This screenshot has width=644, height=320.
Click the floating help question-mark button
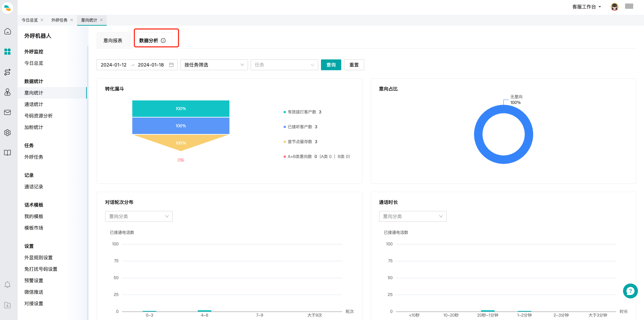click(x=630, y=291)
